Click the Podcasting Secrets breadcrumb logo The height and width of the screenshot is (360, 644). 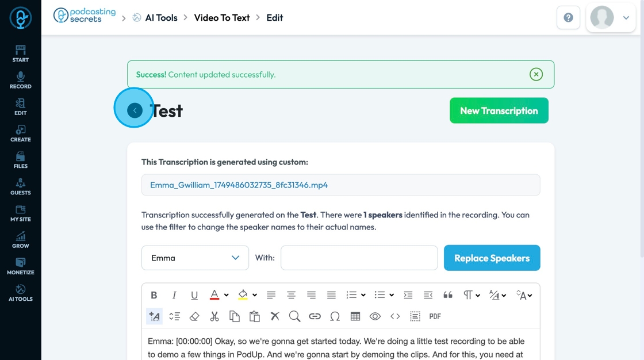(85, 16)
